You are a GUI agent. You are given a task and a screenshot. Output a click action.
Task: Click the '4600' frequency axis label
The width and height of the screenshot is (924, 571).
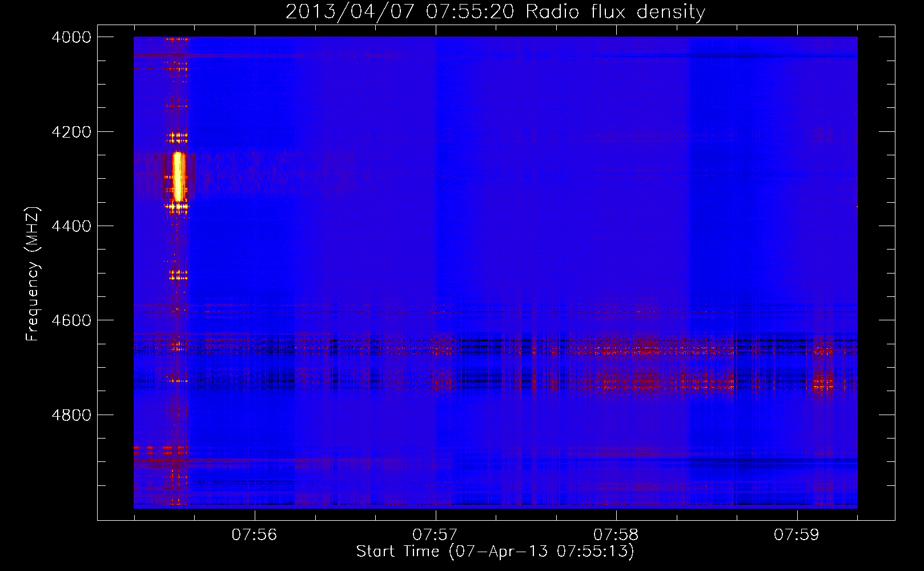71,320
